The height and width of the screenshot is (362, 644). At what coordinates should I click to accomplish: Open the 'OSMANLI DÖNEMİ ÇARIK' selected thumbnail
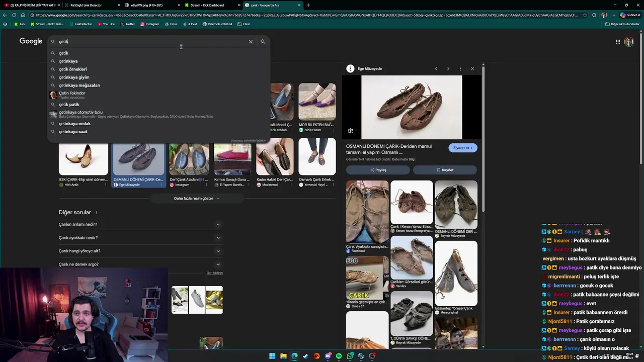tap(138, 162)
